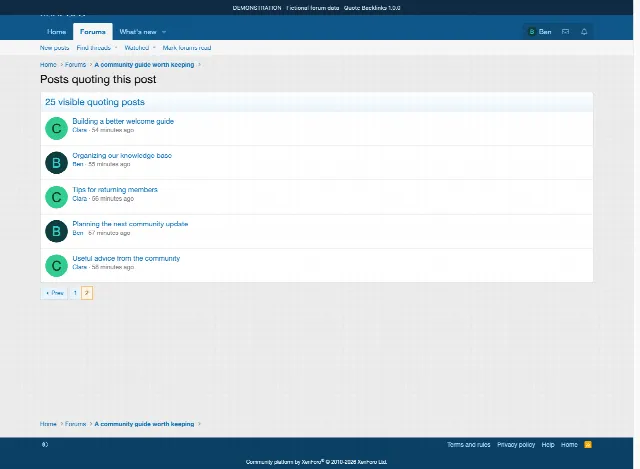Open Help footer link
Image resolution: width=640 pixels, height=469 pixels.
(x=548, y=445)
